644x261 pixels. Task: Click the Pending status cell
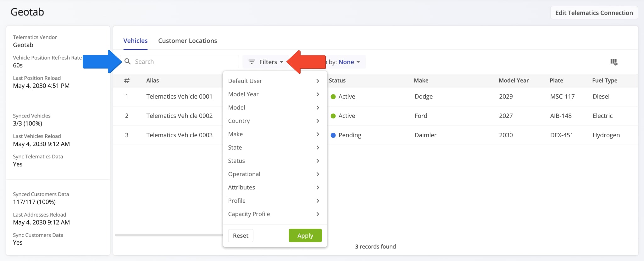click(x=346, y=135)
